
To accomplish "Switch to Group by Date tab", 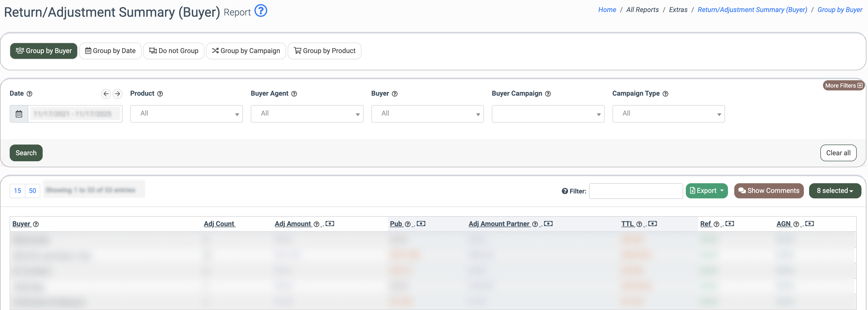I will pyautogui.click(x=110, y=51).
